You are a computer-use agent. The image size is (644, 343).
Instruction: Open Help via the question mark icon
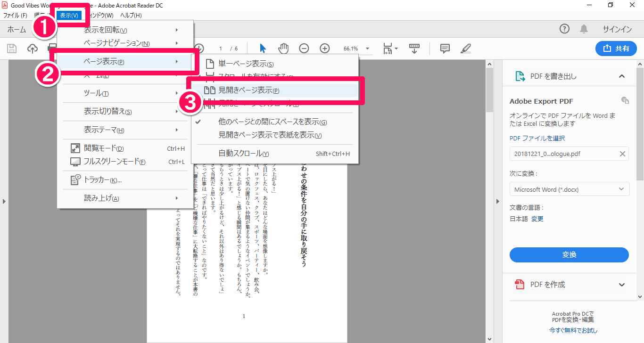pyautogui.click(x=564, y=29)
